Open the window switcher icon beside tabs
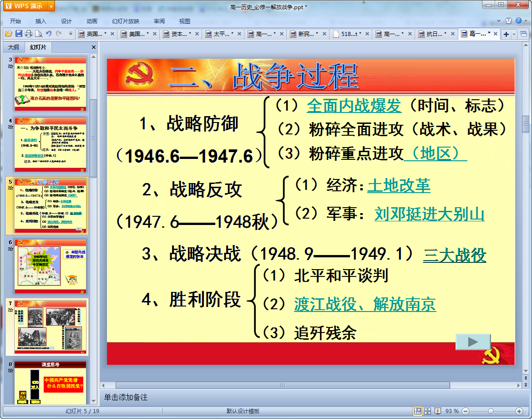 pyautogui.click(x=523, y=34)
